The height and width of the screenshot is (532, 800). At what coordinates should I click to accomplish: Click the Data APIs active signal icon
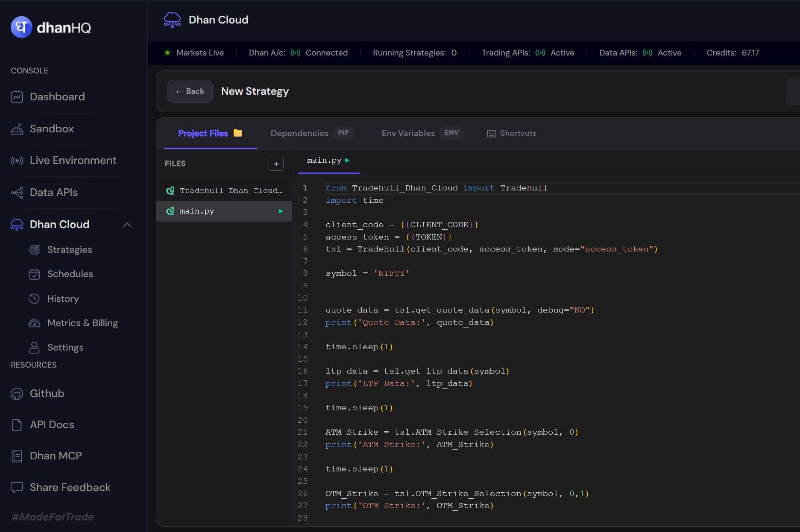click(x=648, y=53)
